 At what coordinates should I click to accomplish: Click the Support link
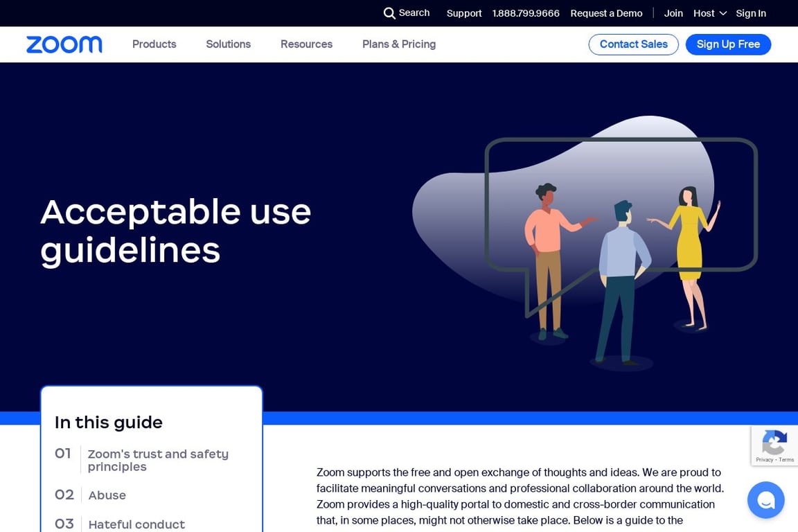(x=464, y=13)
